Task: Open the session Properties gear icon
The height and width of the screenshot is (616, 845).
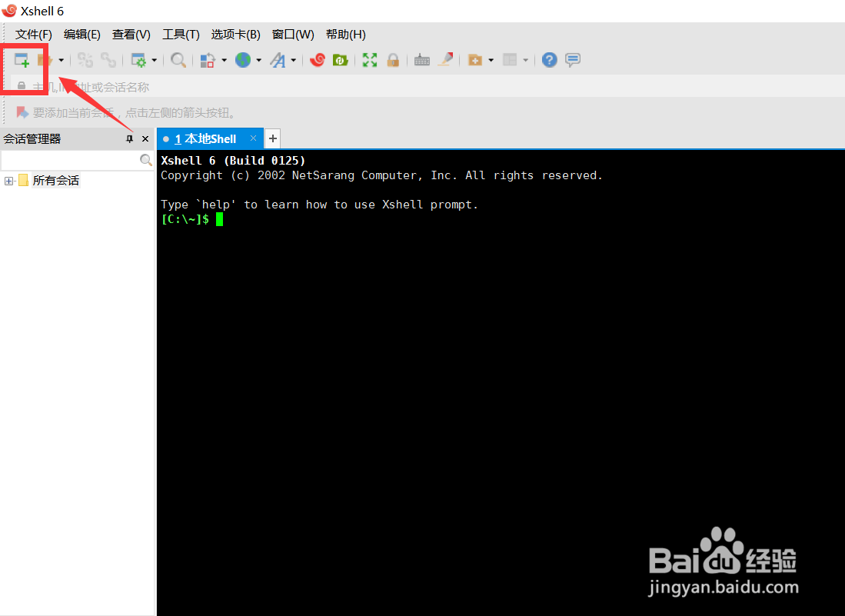Action: pos(138,60)
